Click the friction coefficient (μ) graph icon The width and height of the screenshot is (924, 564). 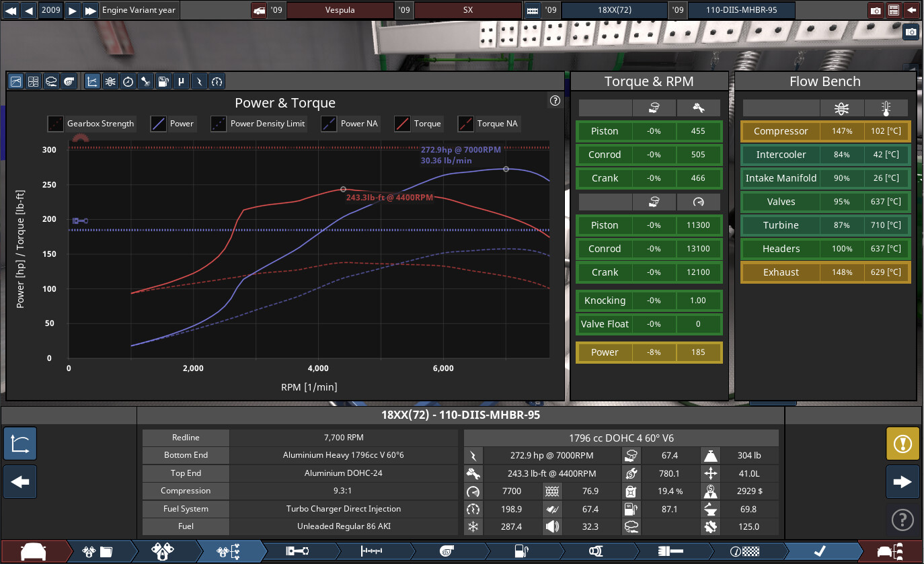pos(181,81)
